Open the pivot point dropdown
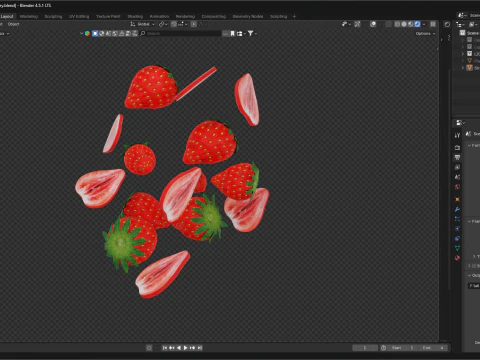The image size is (480, 360). 163,24
